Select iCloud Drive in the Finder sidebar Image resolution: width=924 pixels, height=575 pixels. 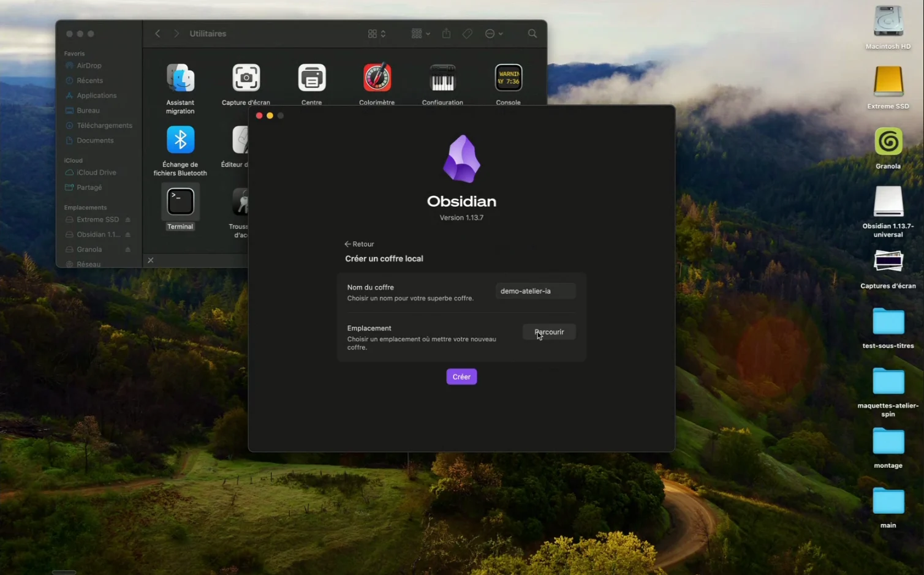click(x=96, y=173)
